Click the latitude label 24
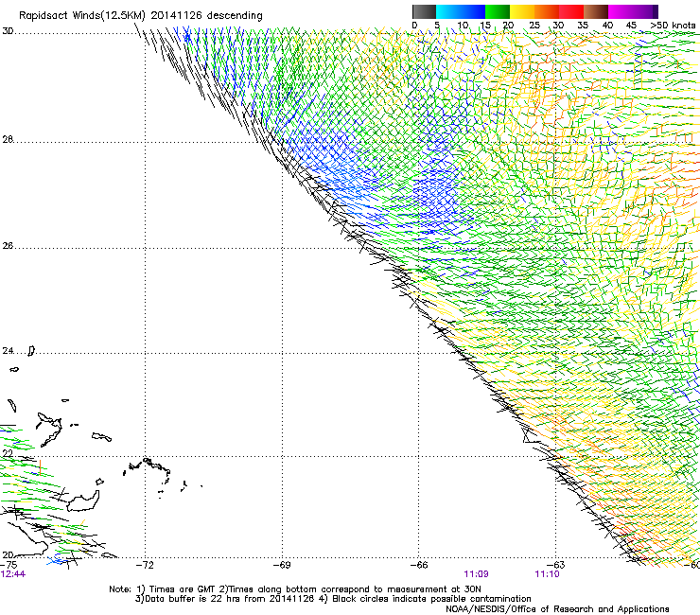This screenshot has height=615, width=700. tap(8, 351)
